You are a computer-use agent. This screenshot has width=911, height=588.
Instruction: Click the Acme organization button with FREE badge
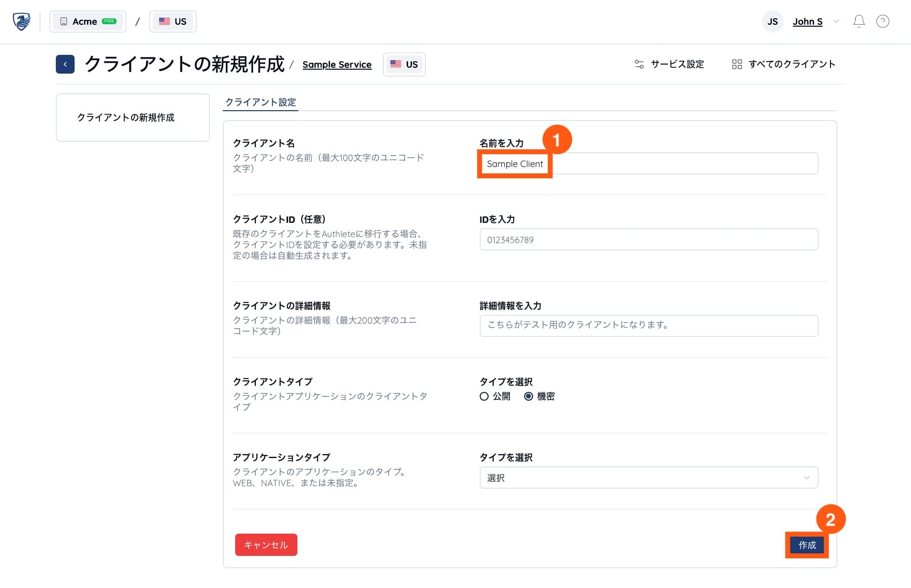pos(87,21)
